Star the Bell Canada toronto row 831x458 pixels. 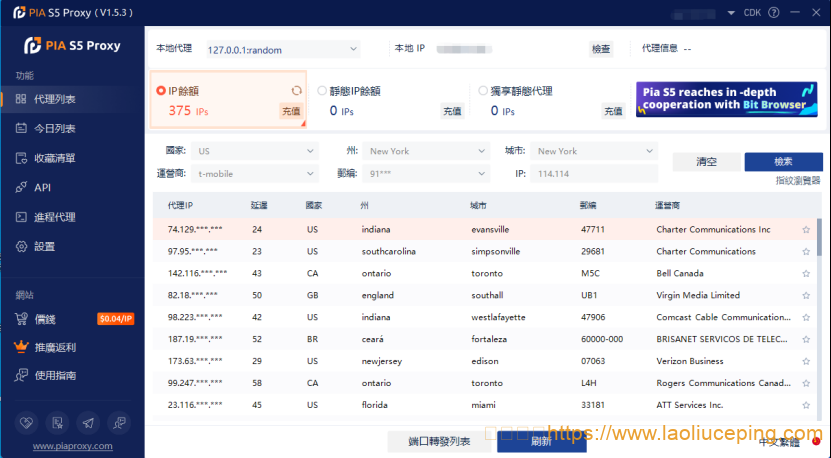(806, 274)
